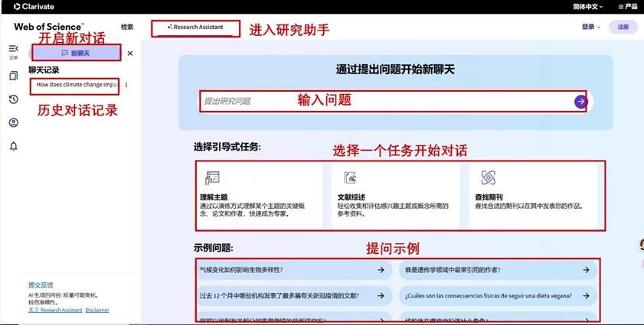Open the 简体中文 language dropdown

point(588,7)
